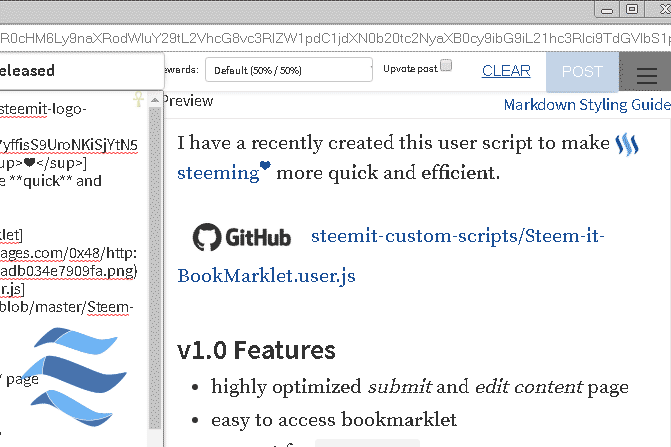
Task: Open the Markdown Styling Guide link
Action: tap(586, 104)
